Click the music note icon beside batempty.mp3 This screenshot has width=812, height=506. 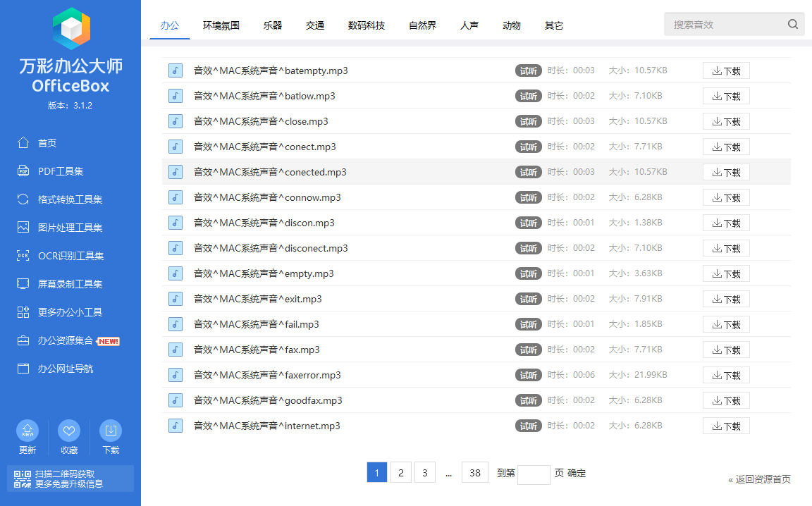coord(175,70)
